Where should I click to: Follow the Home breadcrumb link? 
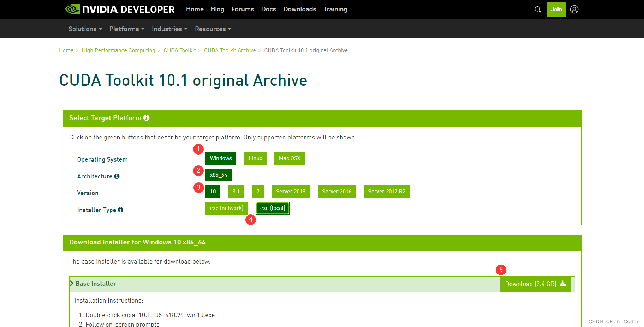point(66,50)
